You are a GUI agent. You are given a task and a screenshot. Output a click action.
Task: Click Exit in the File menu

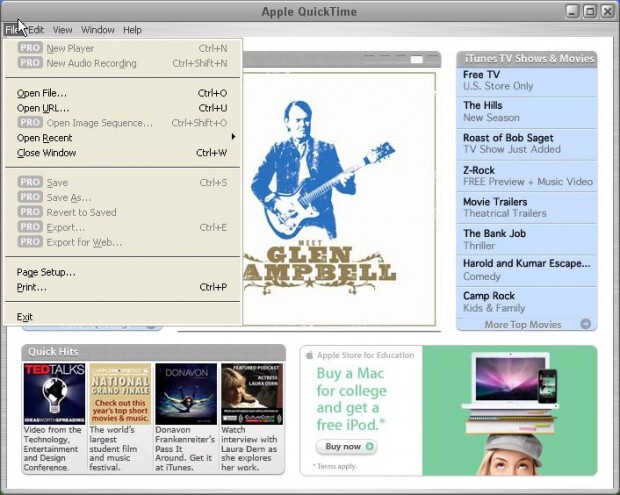pyautogui.click(x=122, y=317)
